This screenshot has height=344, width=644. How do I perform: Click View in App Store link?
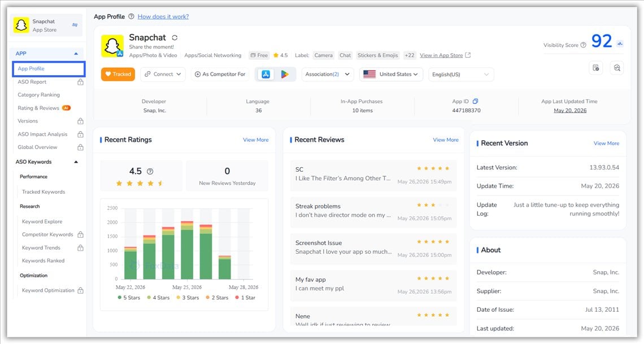(441, 55)
